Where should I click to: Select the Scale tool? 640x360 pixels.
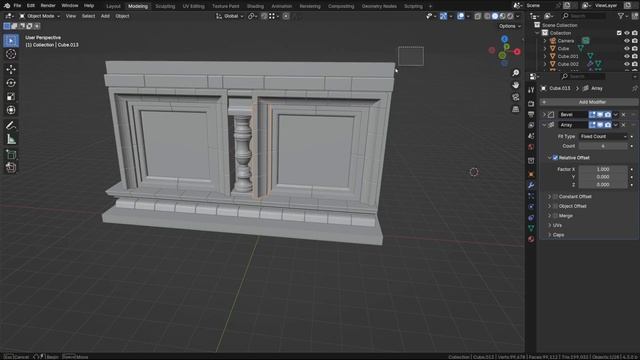pyautogui.click(x=11, y=97)
